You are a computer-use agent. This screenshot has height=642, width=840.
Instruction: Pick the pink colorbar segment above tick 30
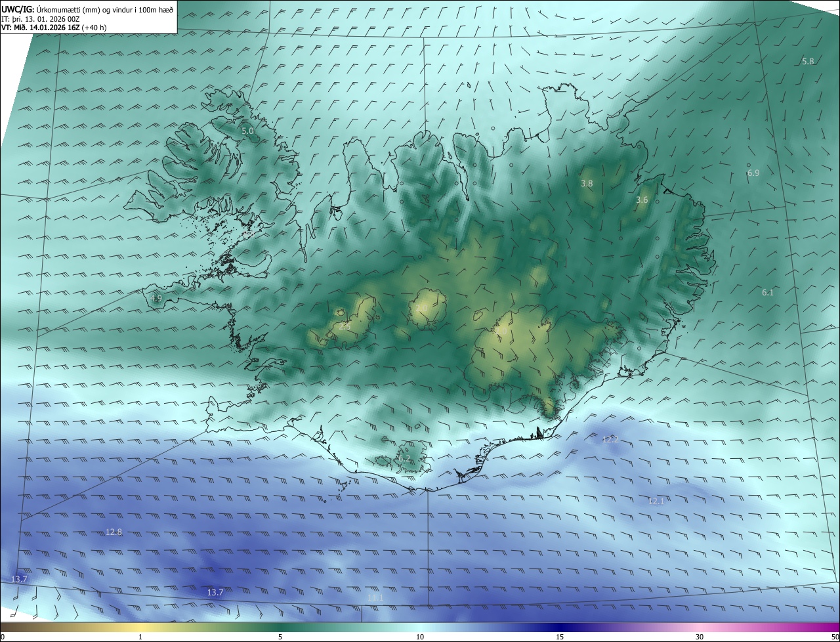click(700, 628)
